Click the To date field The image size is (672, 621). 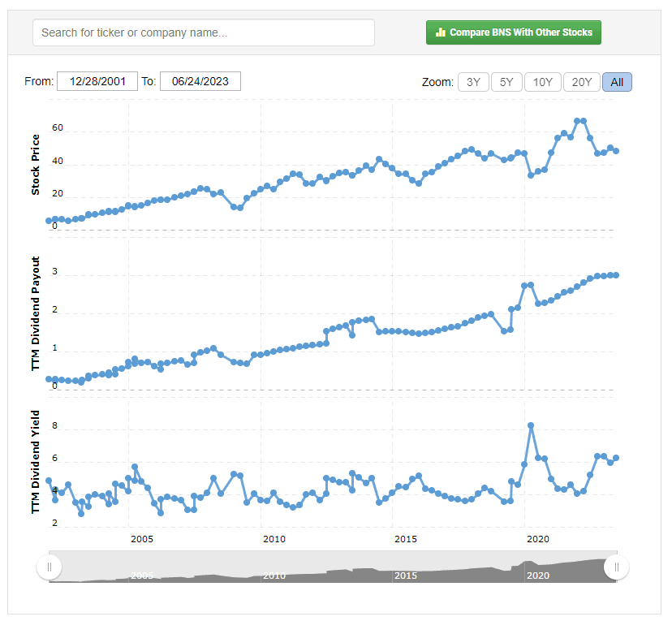pyautogui.click(x=200, y=81)
